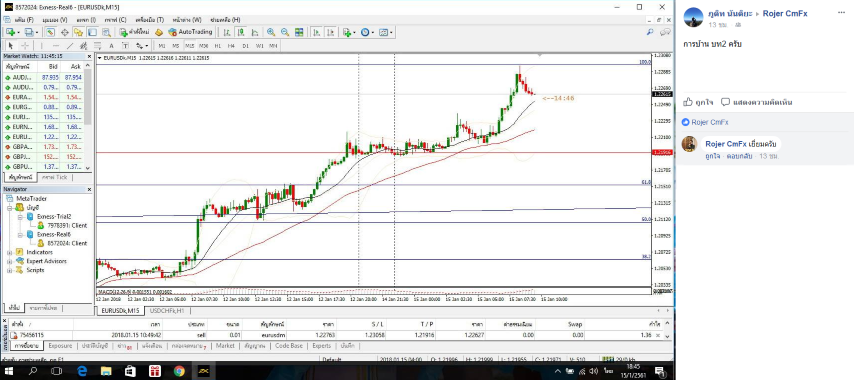Select the trendline drawing tool
Screen dimensions: 854x380
pos(70,46)
